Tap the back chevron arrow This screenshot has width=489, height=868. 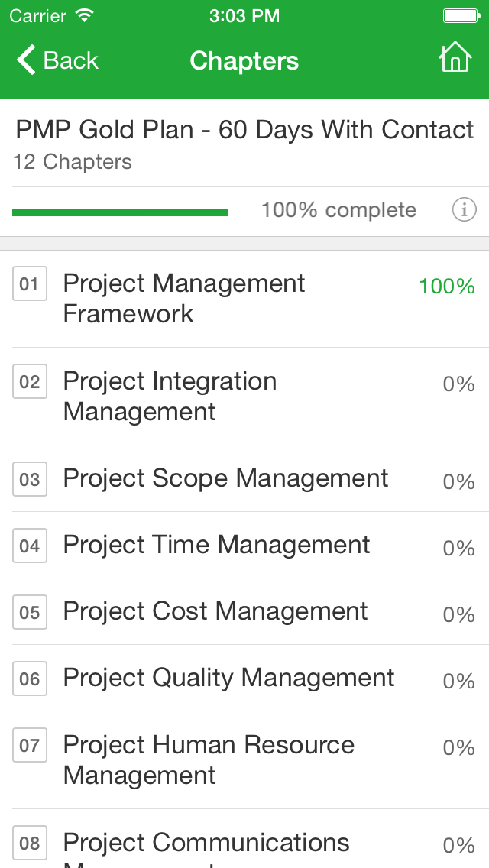point(26,60)
